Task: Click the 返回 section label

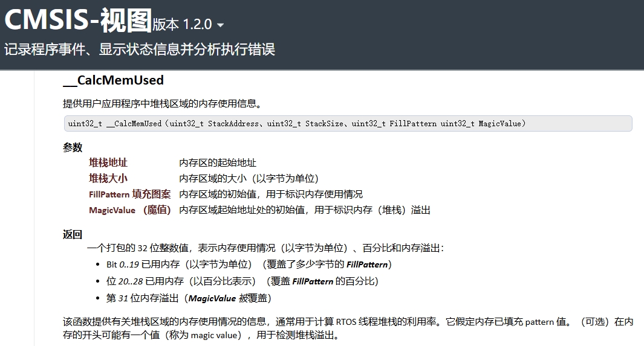Action: click(73, 234)
